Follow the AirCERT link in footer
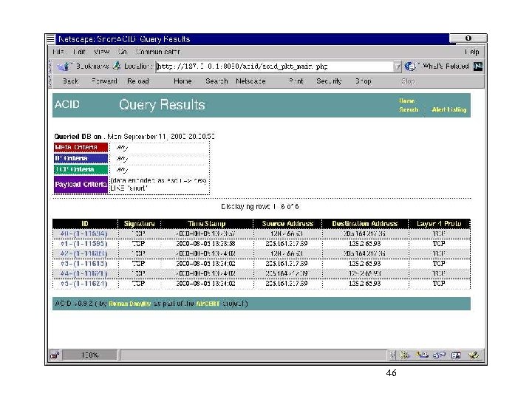This screenshot has width=532, height=399. [208, 304]
